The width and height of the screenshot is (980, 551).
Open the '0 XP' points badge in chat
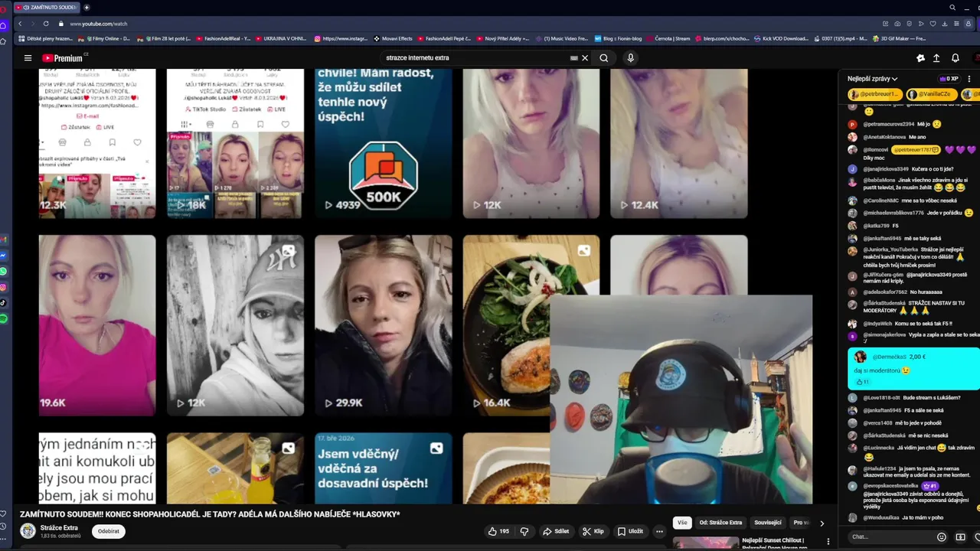click(949, 79)
